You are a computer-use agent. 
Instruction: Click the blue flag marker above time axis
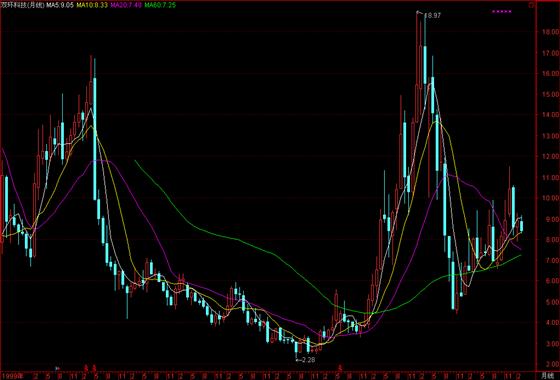click(x=57, y=368)
